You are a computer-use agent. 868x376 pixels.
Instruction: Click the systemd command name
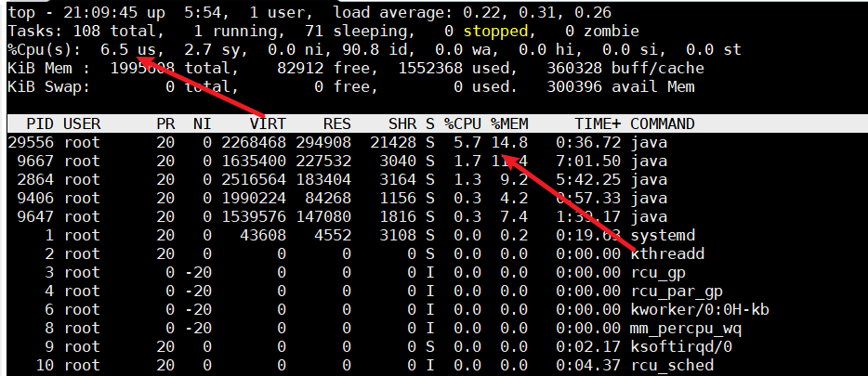(x=662, y=235)
